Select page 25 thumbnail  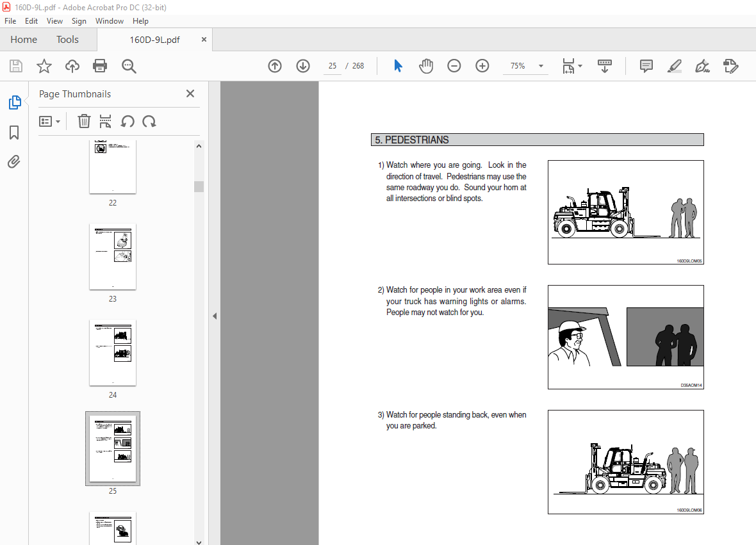(113, 449)
